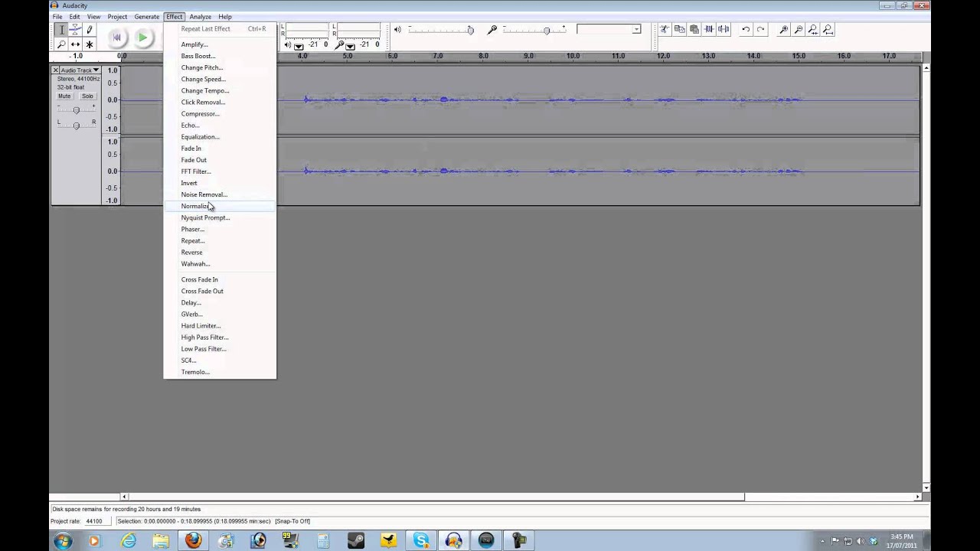This screenshot has height=551, width=980.
Task: Open the Project menu
Action: pyautogui.click(x=117, y=17)
